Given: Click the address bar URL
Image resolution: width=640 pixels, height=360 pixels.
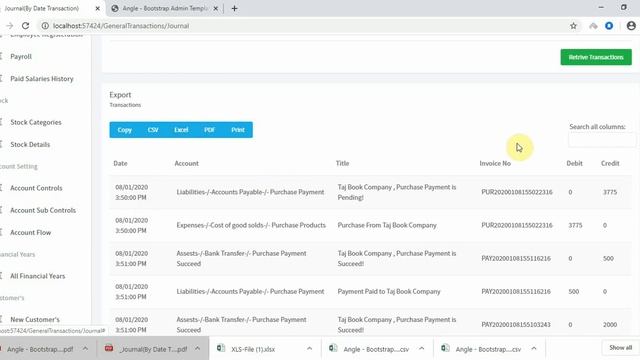Looking at the screenshot, I should [x=121, y=26].
